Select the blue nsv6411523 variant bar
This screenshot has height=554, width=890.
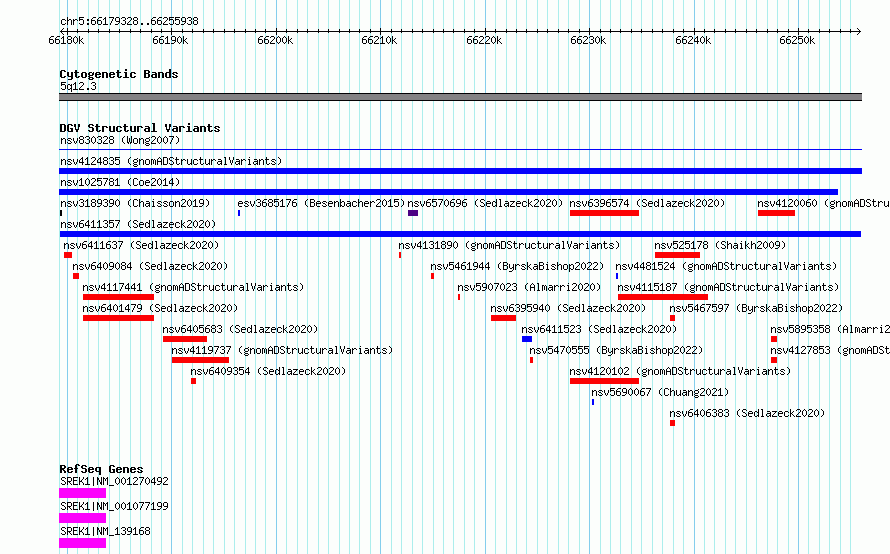pyautogui.click(x=527, y=339)
